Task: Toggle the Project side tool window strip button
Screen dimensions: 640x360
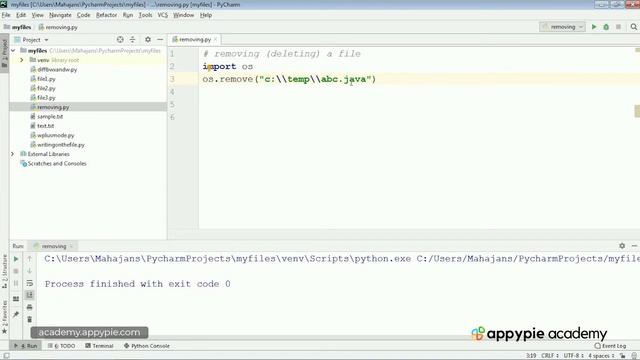Action: coord(4,54)
